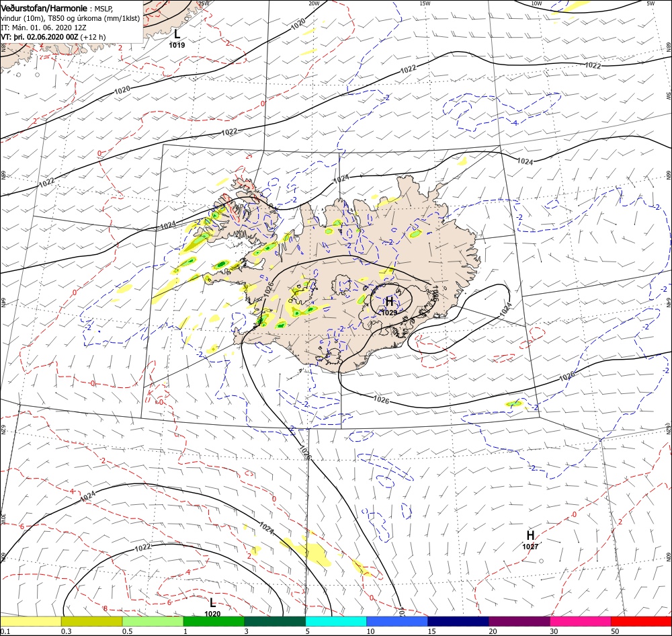Click the "25W" longitude label
The height and width of the screenshot is (636, 672).
click(x=204, y=3)
